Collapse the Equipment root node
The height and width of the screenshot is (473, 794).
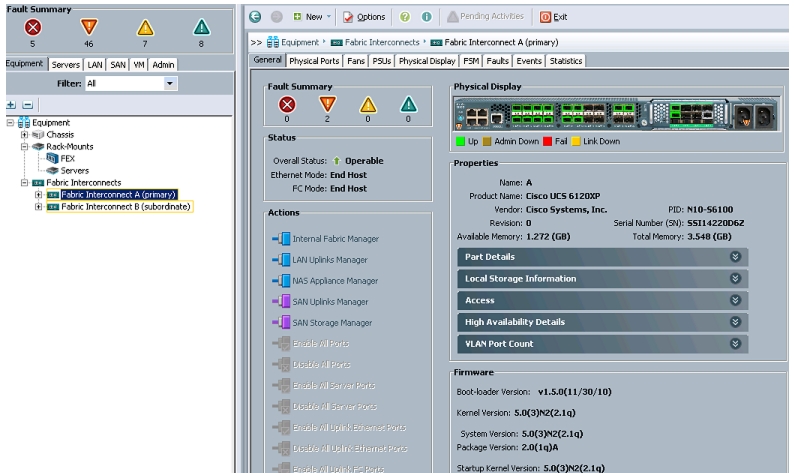coord(10,123)
